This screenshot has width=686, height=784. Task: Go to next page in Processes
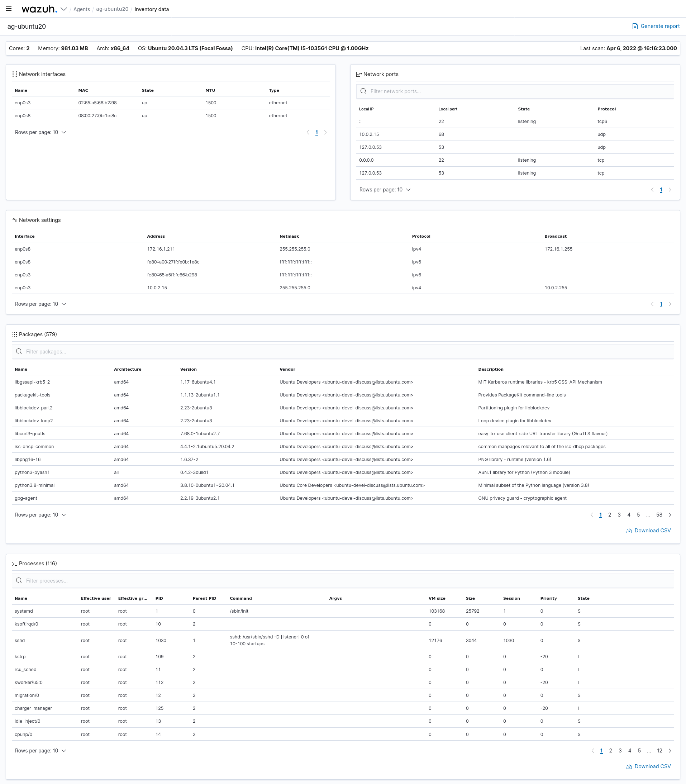(670, 751)
